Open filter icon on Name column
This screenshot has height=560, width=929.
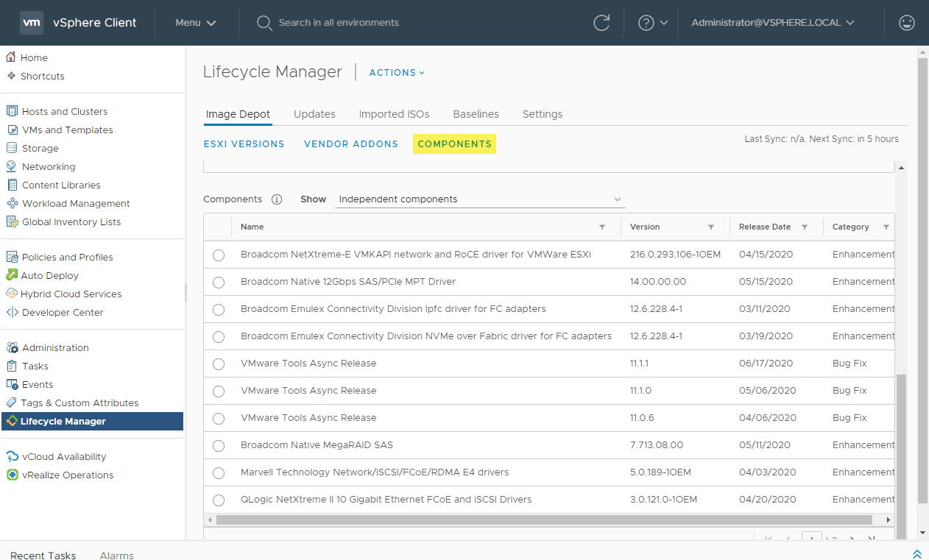coord(602,227)
